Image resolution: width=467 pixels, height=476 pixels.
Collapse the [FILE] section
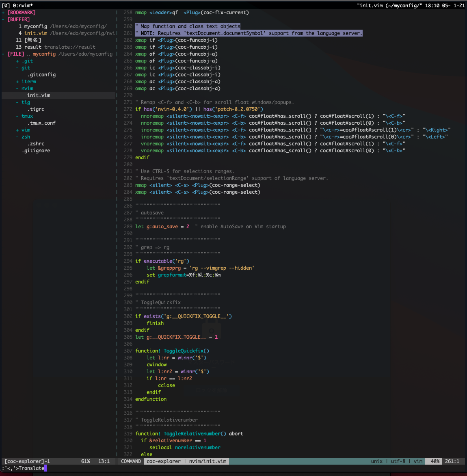tap(3, 54)
